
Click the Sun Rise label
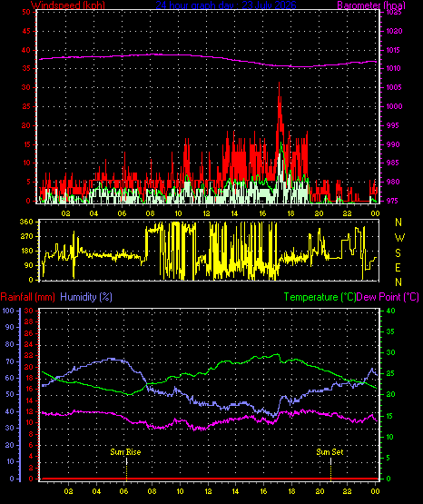point(125,452)
